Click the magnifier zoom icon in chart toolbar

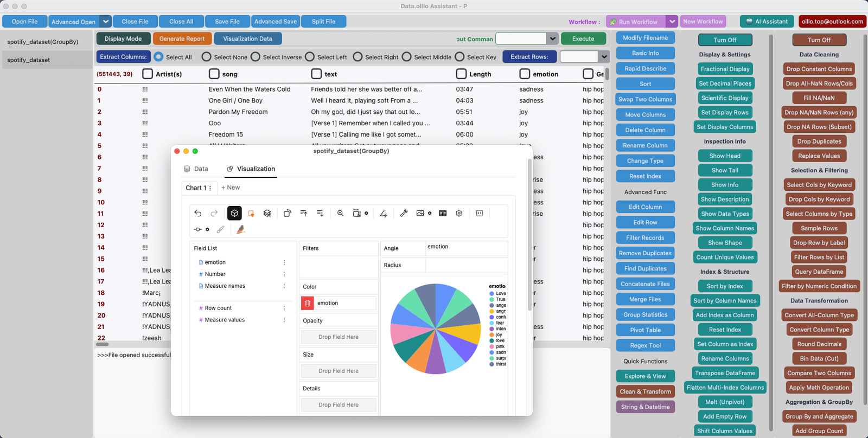pyautogui.click(x=340, y=214)
